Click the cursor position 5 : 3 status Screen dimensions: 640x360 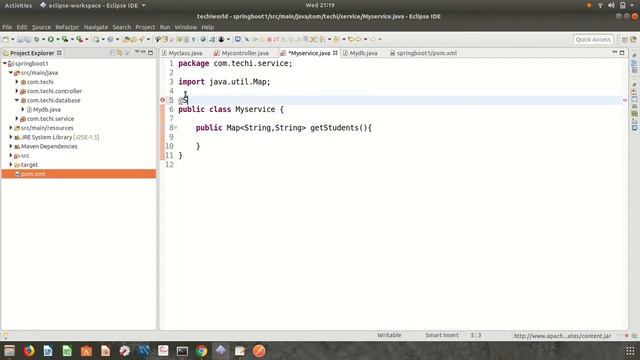(476, 335)
